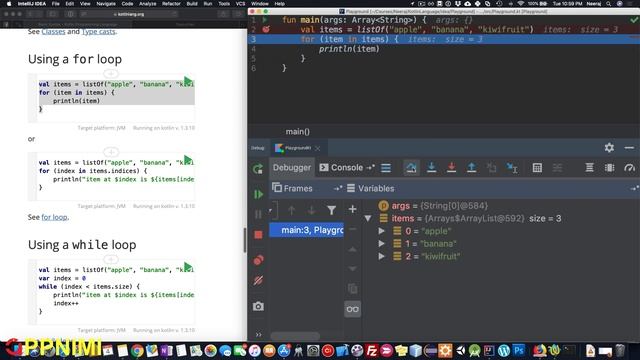Run the indices for loop example
Image resolution: width=640 pixels, height=360 pixels.
pos(188,159)
